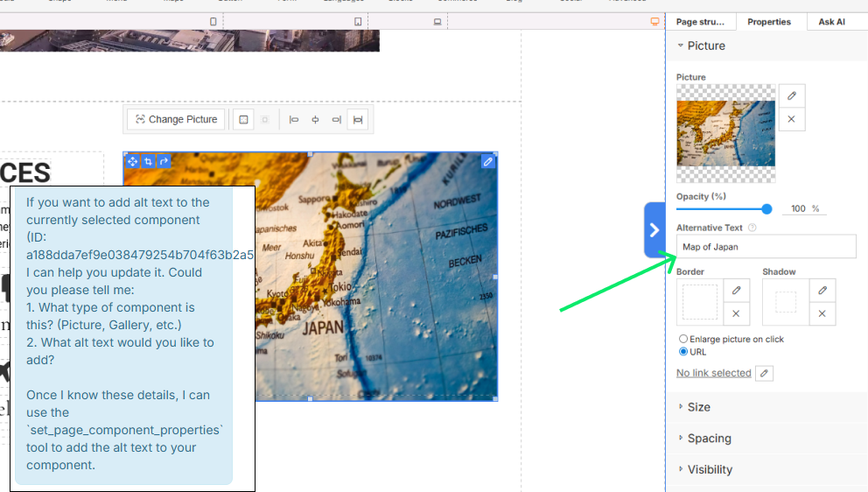Edit picture using pencil beside the thumbnail
Image resolution: width=868 pixels, height=492 pixels.
[792, 95]
